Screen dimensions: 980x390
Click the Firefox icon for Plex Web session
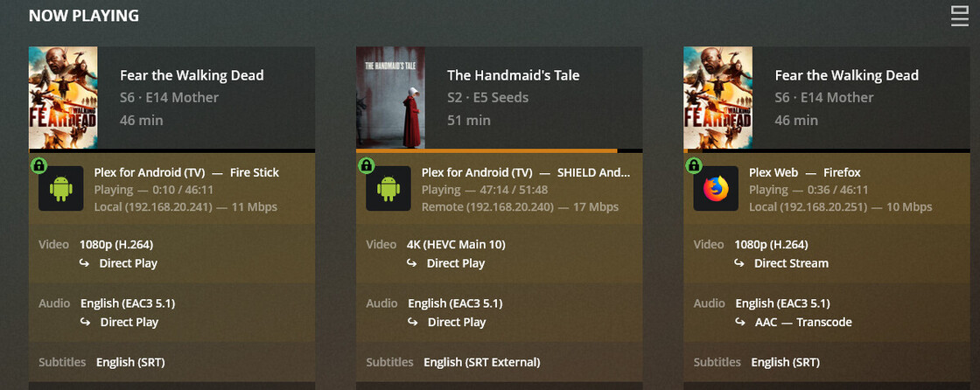716,188
